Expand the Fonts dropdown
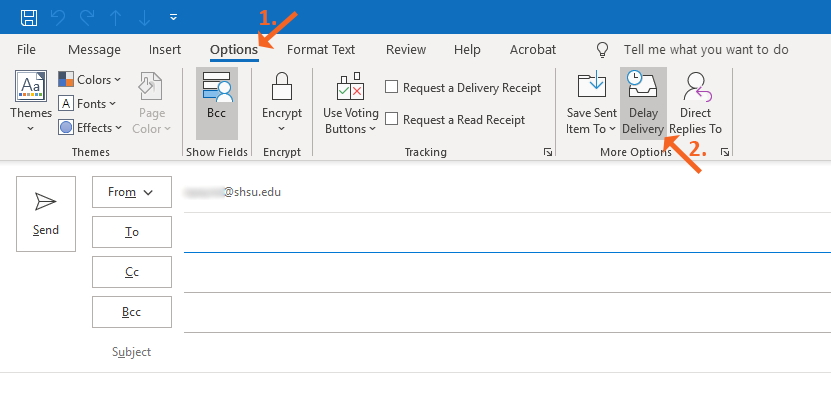This screenshot has height=415, width=831. point(87,103)
